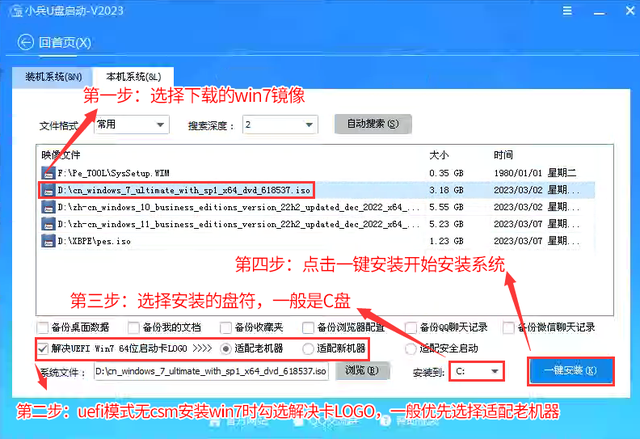This screenshot has width=640, height=439.
Task: Check 备份桌面数据 checkbox
Action: click(x=42, y=328)
